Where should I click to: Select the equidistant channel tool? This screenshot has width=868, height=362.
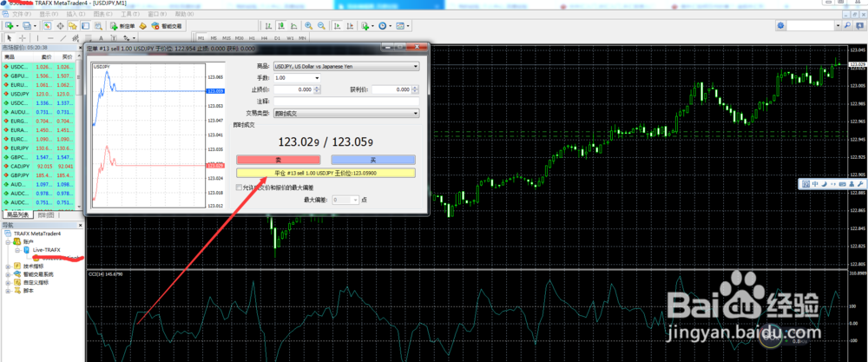(76, 38)
